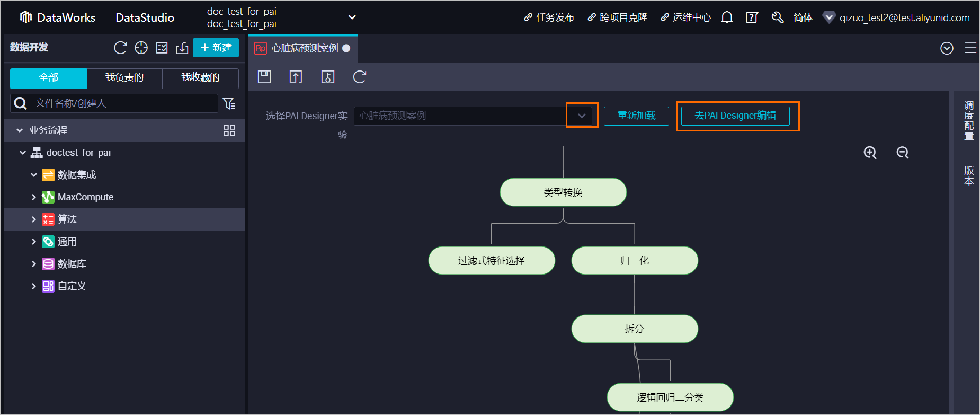Select the 拆分 node
This screenshot has height=415, width=980.
coord(635,329)
